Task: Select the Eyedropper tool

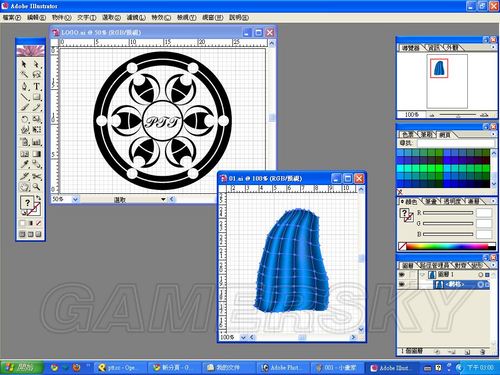Action: click(24, 164)
